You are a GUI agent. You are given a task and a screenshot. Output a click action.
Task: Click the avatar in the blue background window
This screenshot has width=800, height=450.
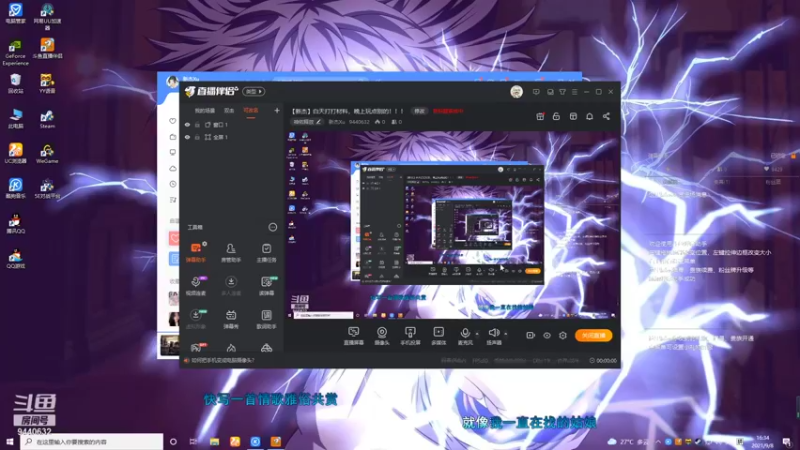172,81
